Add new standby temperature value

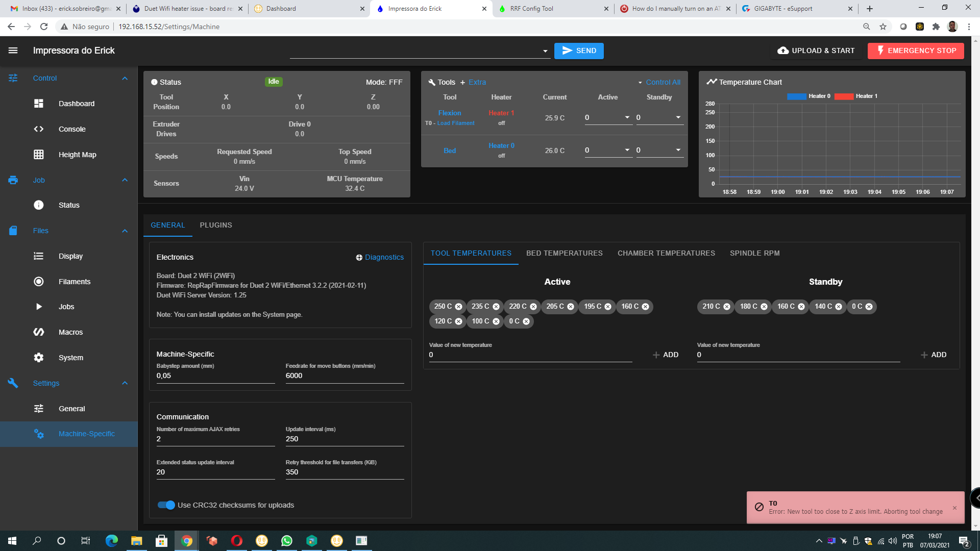point(934,355)
